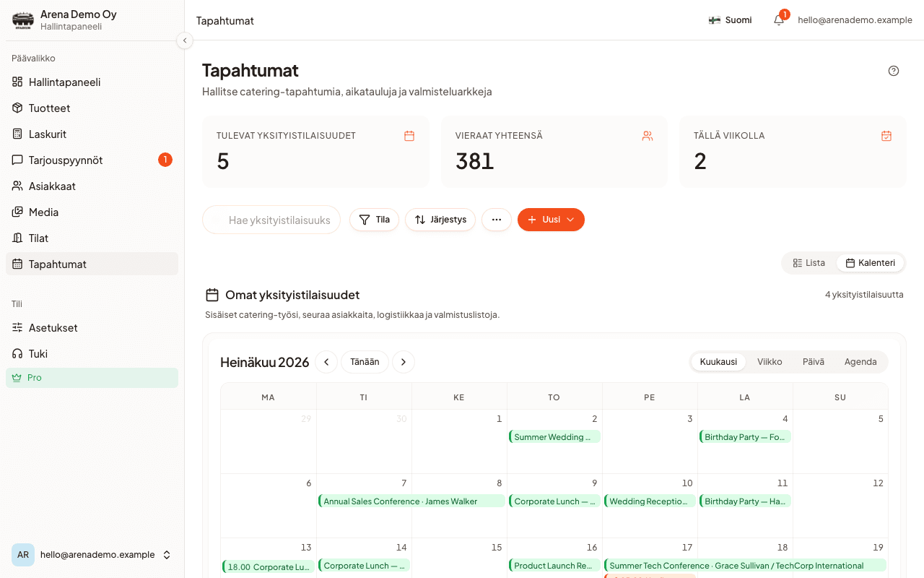The image size is (924, 578).
Task: Open the Uusi dropdown button
Action: click(x=551, y=220)
